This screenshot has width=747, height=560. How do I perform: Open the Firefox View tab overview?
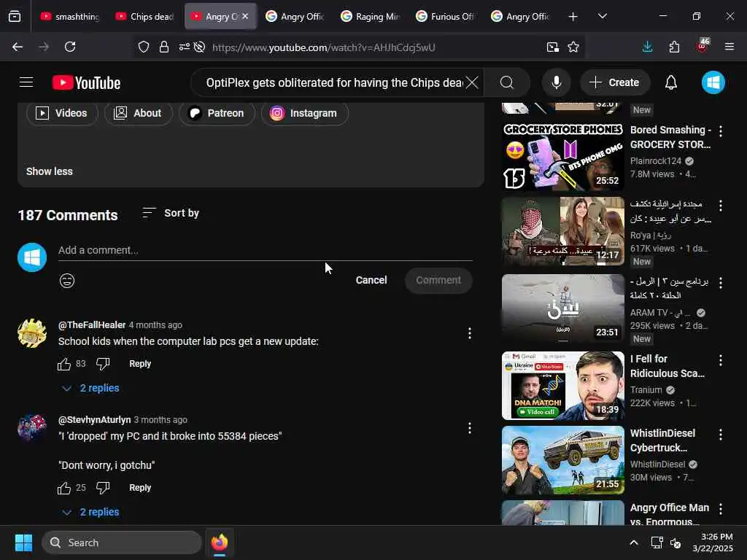[15, 16]
